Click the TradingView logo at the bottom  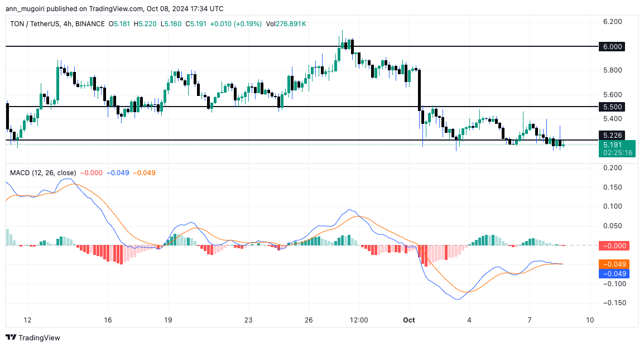33,338
